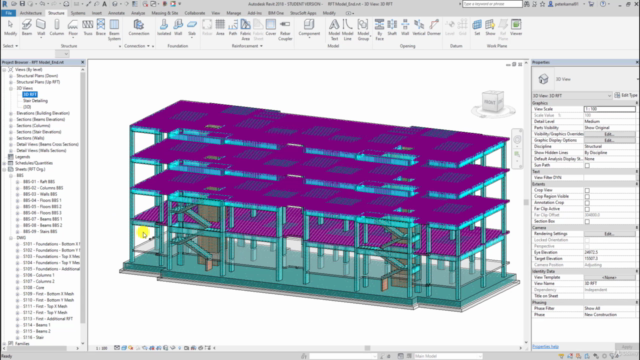Open the Help question mark icon
Image resolution: width=640 pixels, height=360 pixels.
tap(603, 4)
